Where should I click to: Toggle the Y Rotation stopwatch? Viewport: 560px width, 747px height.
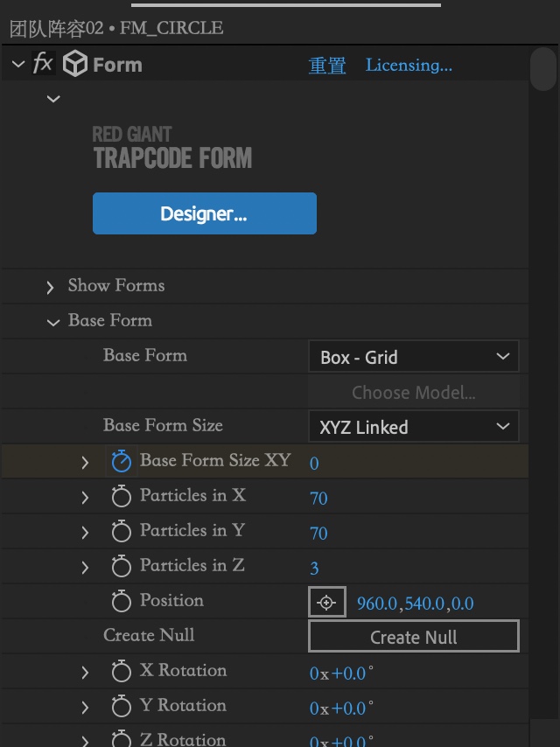click(122, 707)
